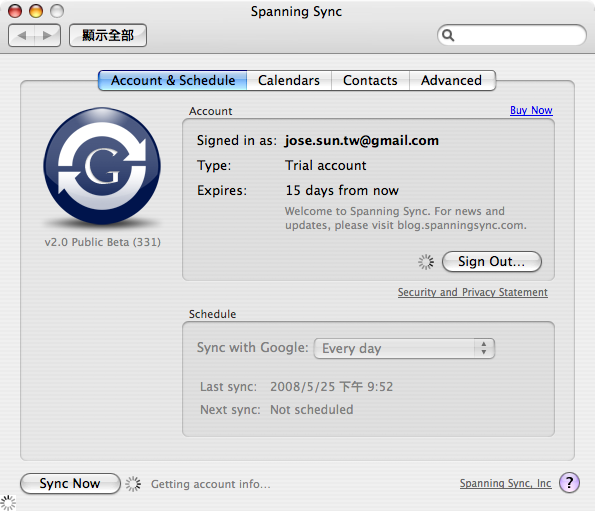Click the 'Not scheduled' next sync value

click(x=312, y=410)
